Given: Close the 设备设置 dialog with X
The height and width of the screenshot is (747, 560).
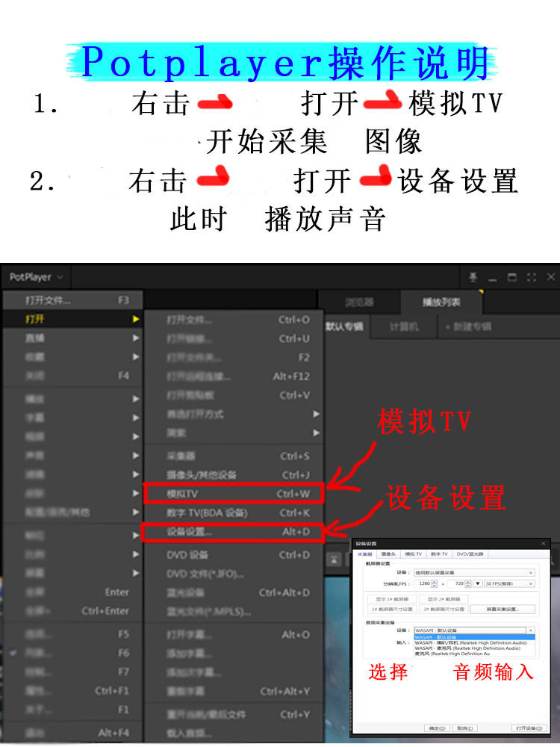Looking at the screenshot, I should tap(544, 543).
